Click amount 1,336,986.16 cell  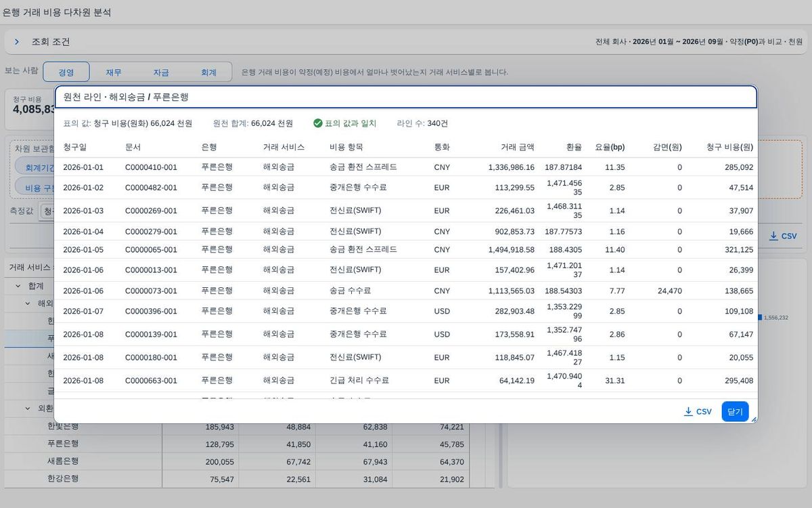coord(512,167)
